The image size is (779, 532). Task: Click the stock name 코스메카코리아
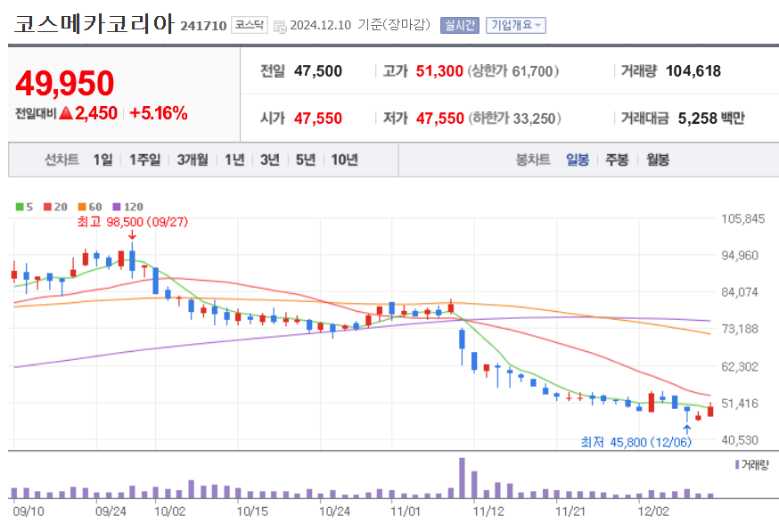click(x=94, y=24)
